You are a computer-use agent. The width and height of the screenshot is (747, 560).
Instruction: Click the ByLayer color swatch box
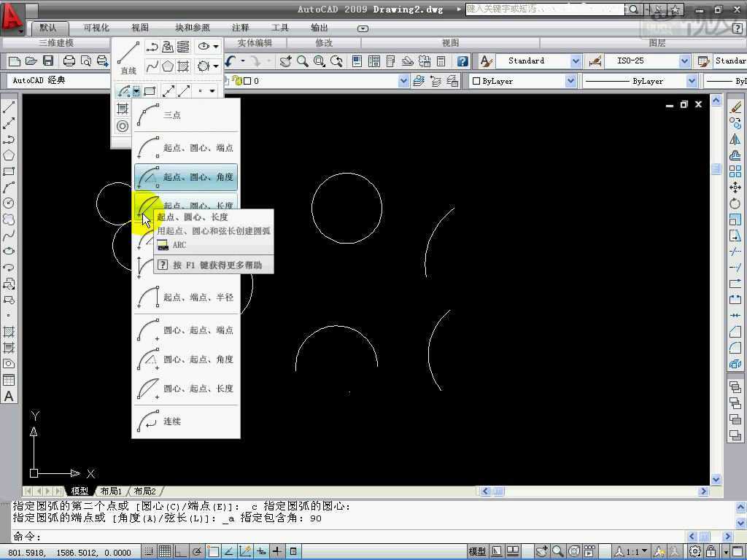click(x=476, y=81)
